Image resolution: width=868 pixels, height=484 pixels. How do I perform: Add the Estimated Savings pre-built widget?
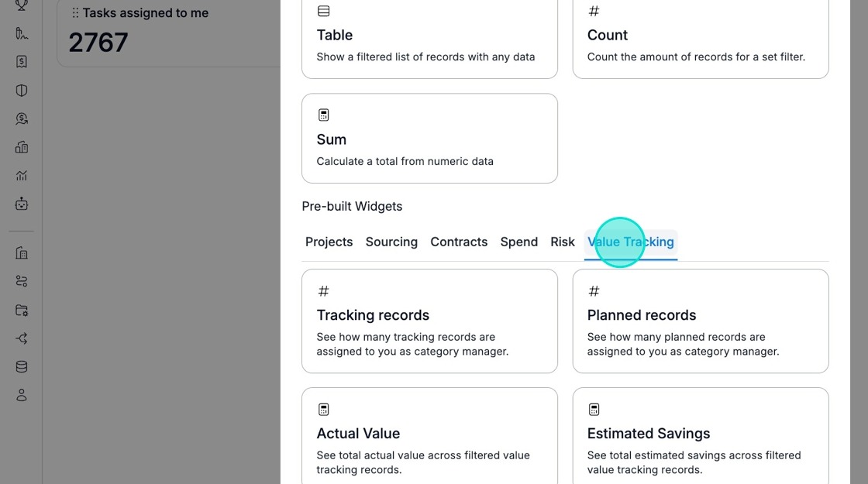[x=701, y=436]
